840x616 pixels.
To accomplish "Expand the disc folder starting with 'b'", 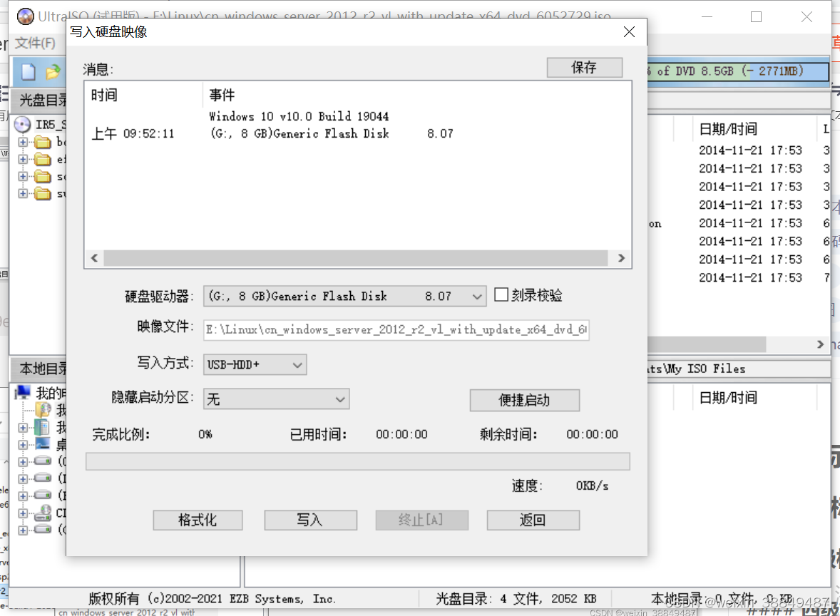I will (23, 142).
